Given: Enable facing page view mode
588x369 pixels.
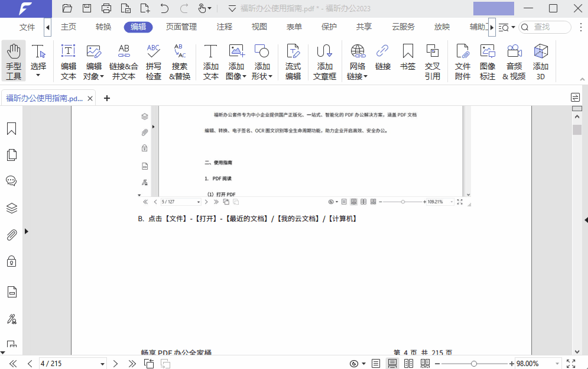Looking at the screenshot, I should tap(408, 363).
